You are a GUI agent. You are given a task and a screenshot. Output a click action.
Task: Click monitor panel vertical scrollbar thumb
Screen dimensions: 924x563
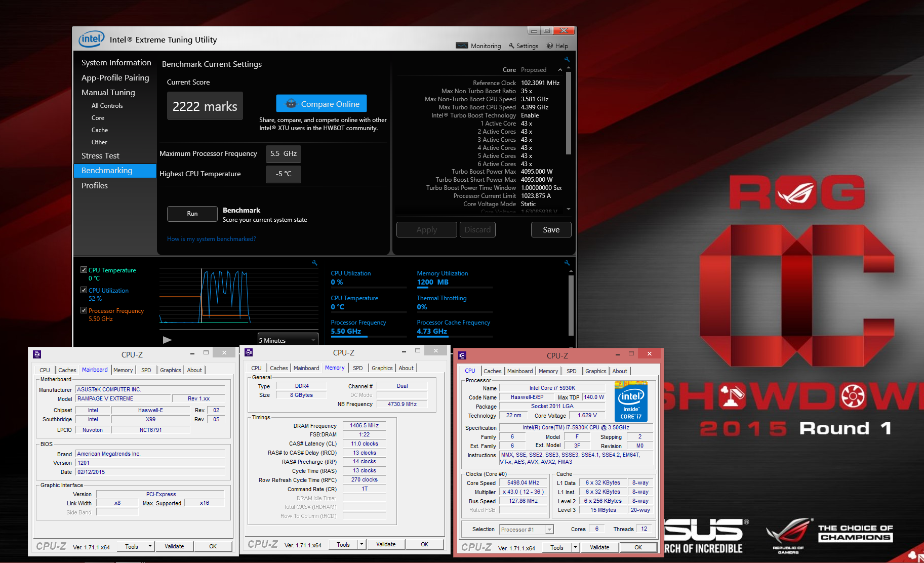571,305
